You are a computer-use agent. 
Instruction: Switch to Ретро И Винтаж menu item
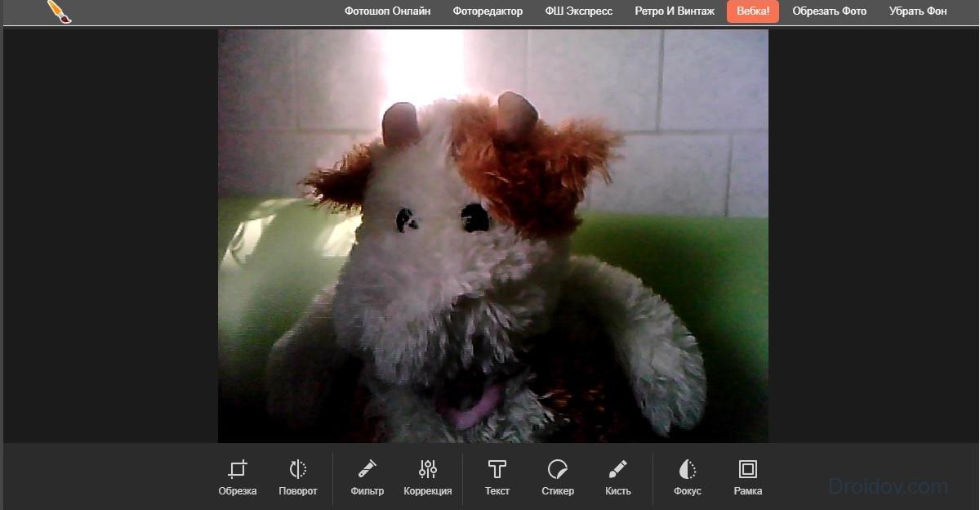click(x=675, y=11)
